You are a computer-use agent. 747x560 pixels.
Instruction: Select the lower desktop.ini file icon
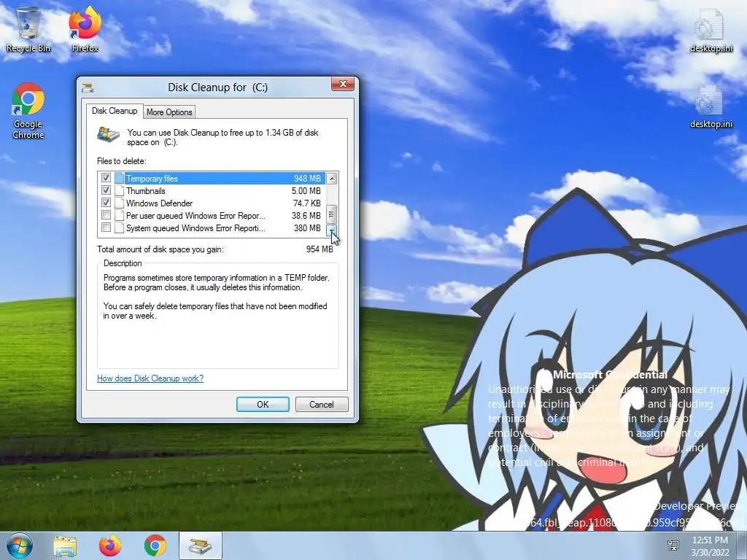point(711,106)
